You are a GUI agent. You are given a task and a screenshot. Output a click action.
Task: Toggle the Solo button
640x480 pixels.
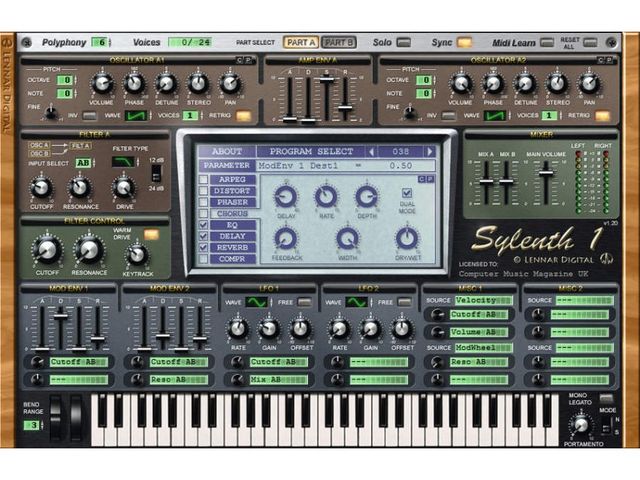pyautogui.click(x=404, y=42)
